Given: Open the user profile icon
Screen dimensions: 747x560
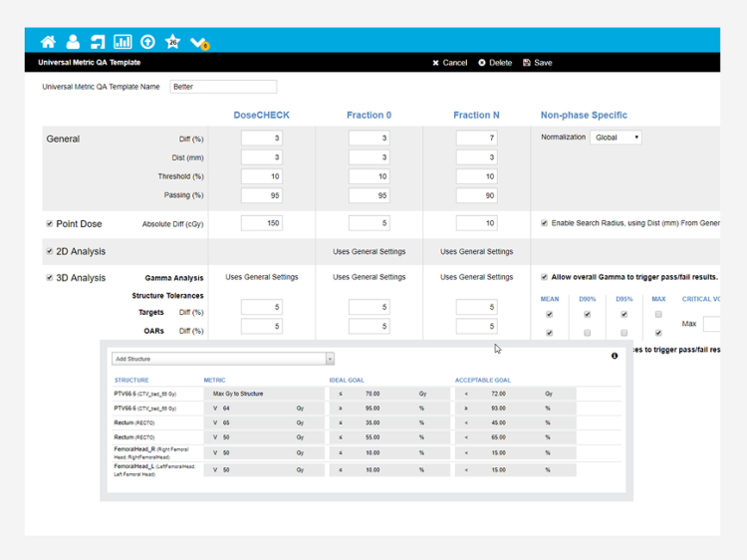Looking at the screenshot, I should pyautogui.click(x=73, y=42).
